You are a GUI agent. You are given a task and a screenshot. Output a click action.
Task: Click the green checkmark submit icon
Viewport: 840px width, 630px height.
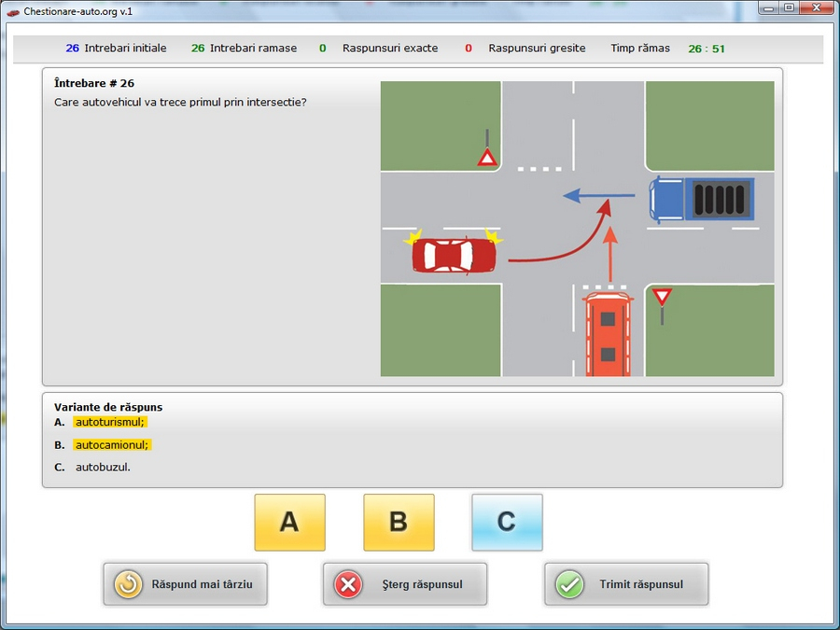point(569,584)
